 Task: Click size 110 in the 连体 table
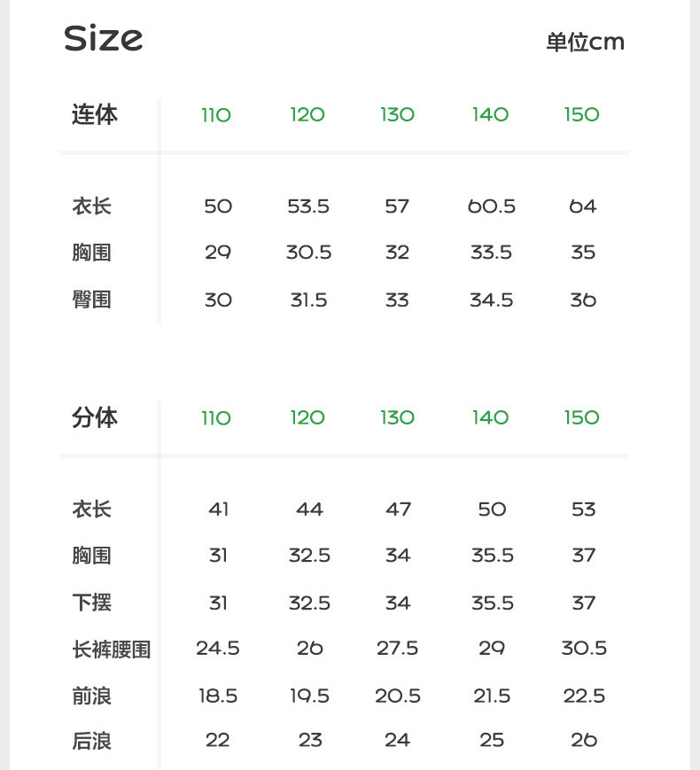click(216, 115)
